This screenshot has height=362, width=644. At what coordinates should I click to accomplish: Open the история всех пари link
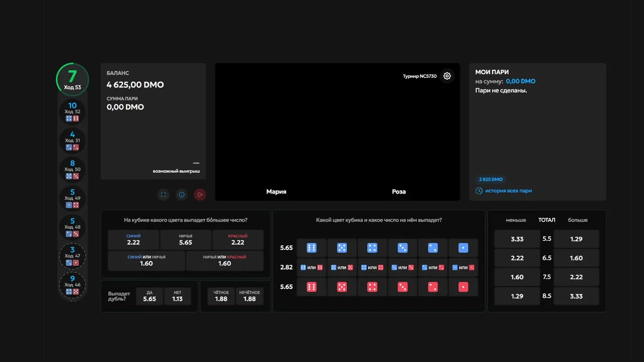508,191
